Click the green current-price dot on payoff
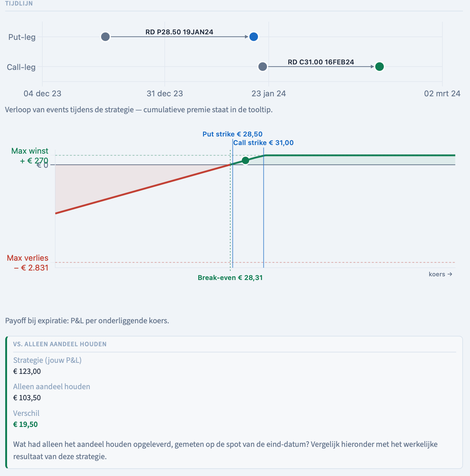The image size is (470, 476). pos(245,160)
